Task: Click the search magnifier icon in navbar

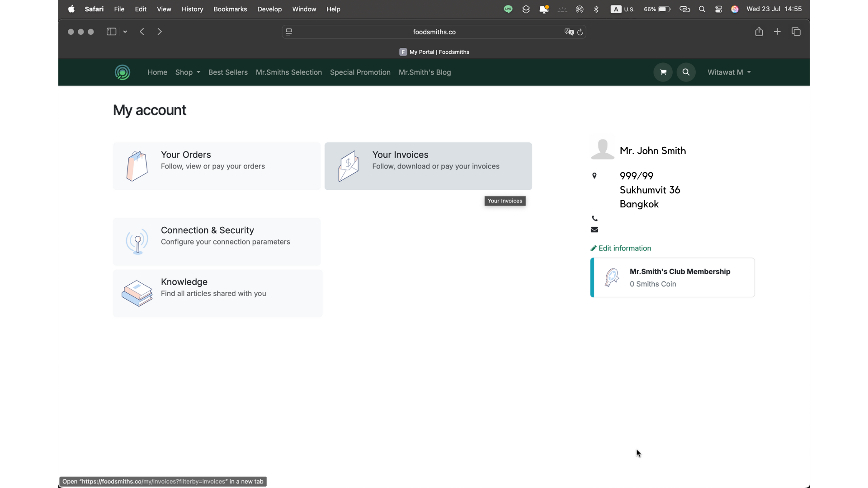Action: click(686, 72)
